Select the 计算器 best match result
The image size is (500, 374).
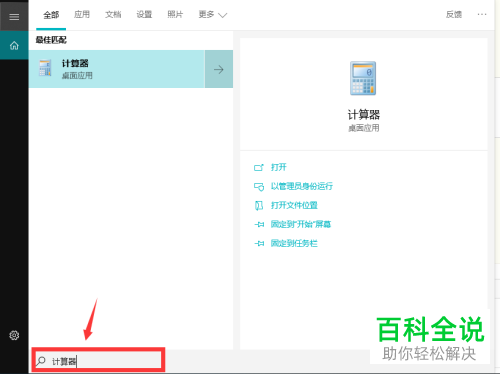click(117, 69)
